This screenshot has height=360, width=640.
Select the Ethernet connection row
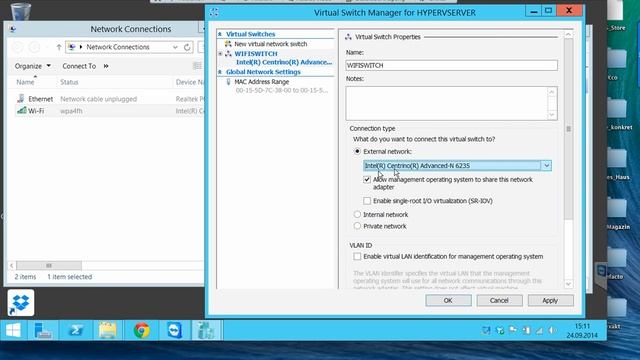109,99
